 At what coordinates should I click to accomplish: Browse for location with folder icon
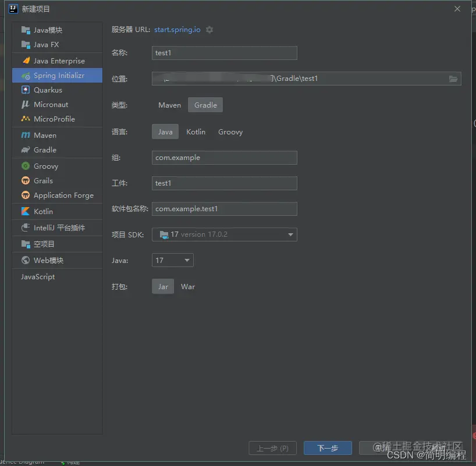coord(453,79)
